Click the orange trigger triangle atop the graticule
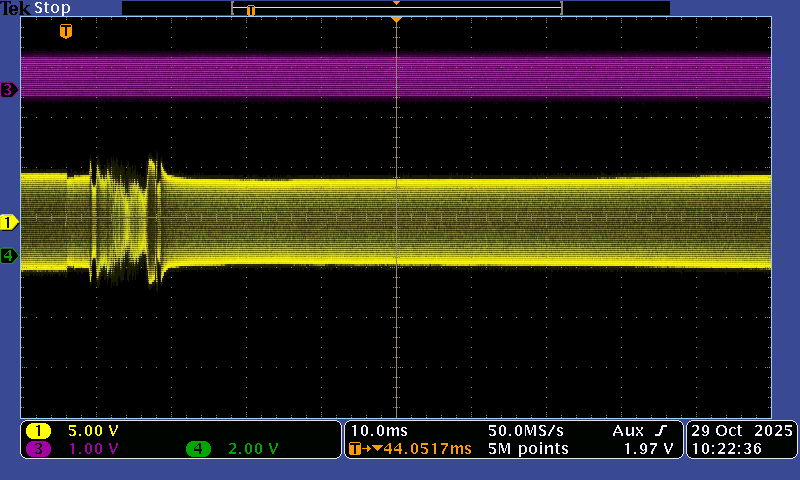 [397, 20]
